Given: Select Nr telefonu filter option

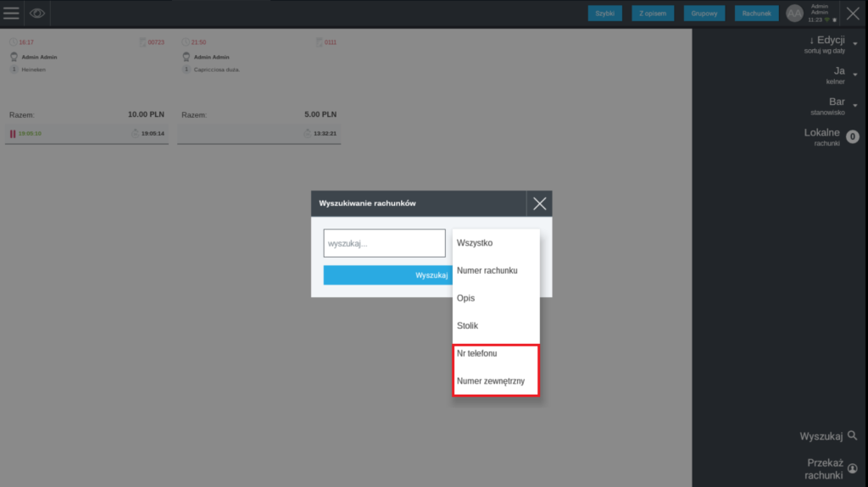Looking at the screenshot, I should tap(496, 354).
